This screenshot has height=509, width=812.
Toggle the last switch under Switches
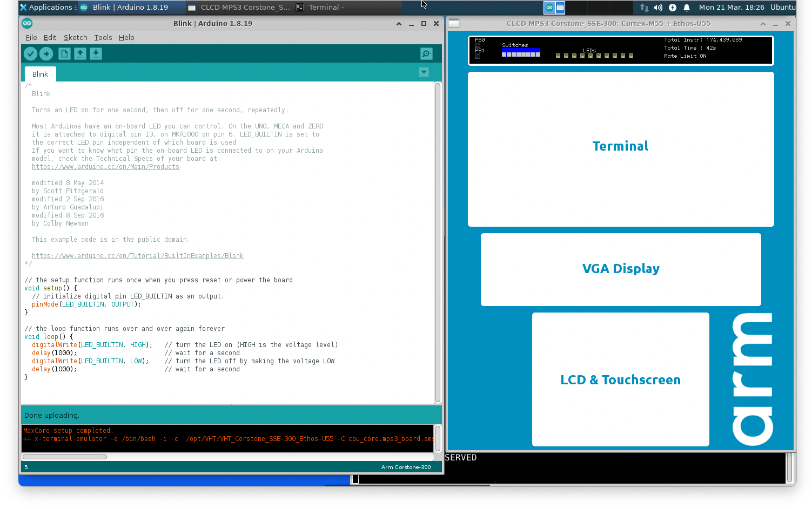coord(538,55)
